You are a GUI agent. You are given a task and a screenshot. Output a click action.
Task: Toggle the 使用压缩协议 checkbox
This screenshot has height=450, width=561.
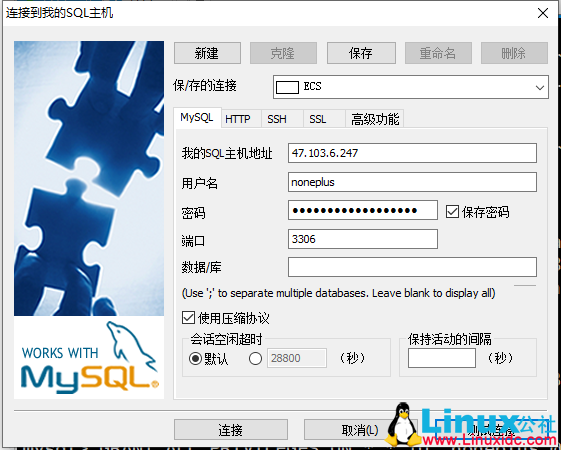(188, 317)
